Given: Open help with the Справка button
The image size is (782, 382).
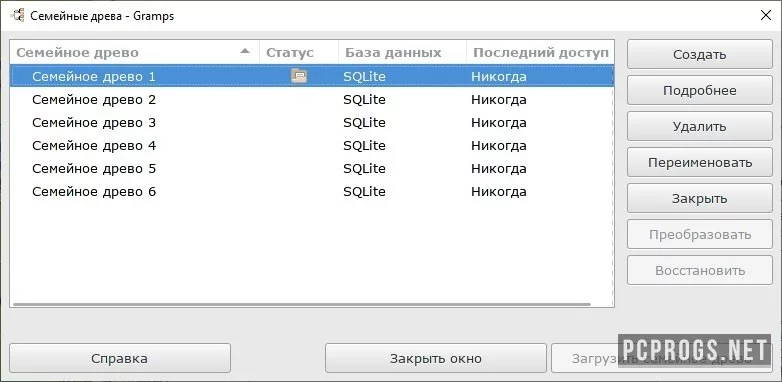Looking at the screenshot, I should click(x=120, y=358).
